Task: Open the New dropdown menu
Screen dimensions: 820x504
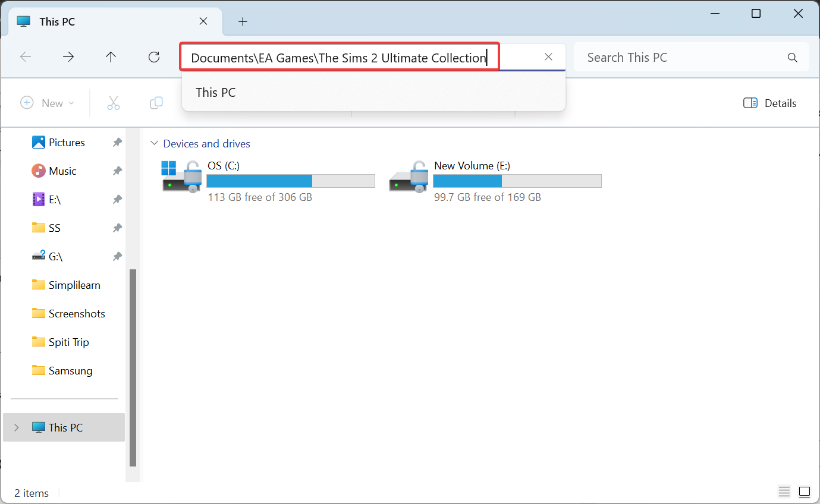Action: coord(48,103)
